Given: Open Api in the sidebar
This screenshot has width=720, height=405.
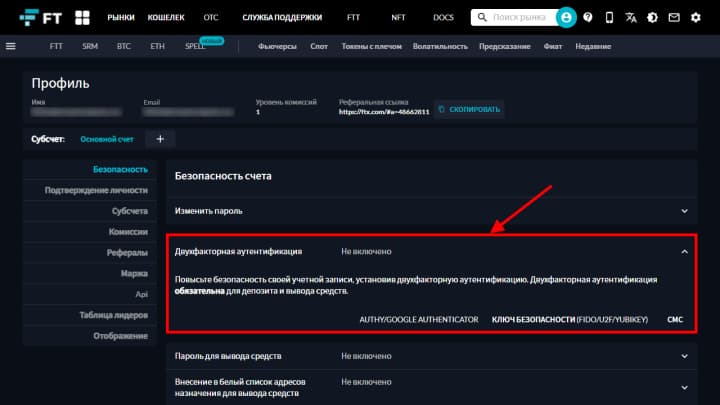Looking at the screenshot, I should [x=141, y=294].
